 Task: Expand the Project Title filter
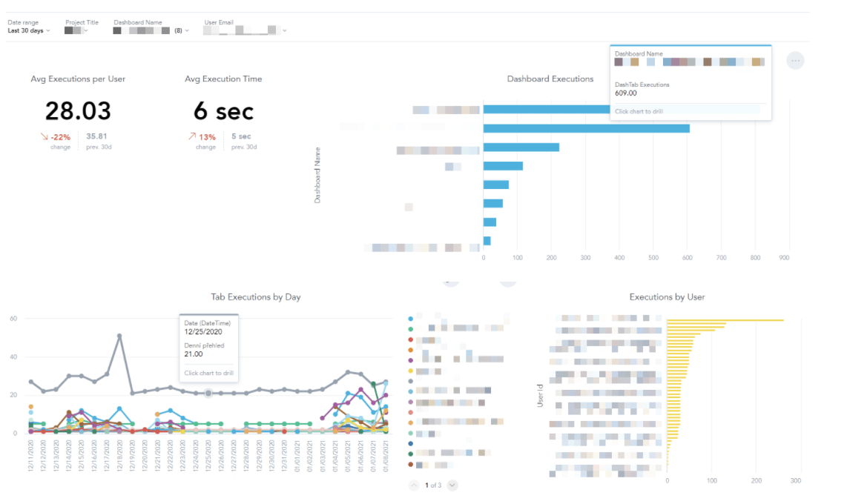click(x=76, y=30)
